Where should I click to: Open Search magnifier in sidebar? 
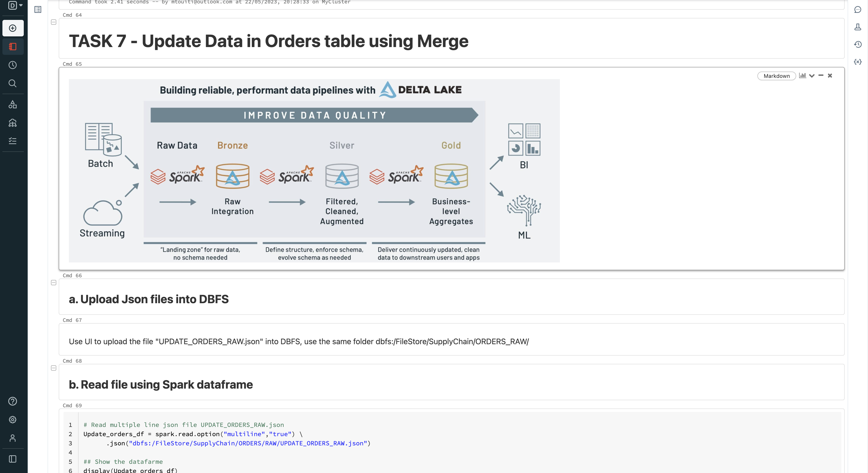(13, 83)
